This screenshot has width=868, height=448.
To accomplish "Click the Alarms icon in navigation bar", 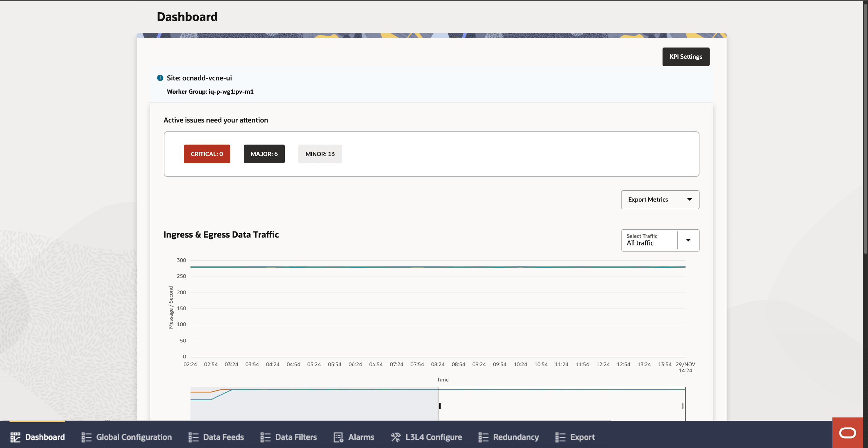I will coord(338,437).
